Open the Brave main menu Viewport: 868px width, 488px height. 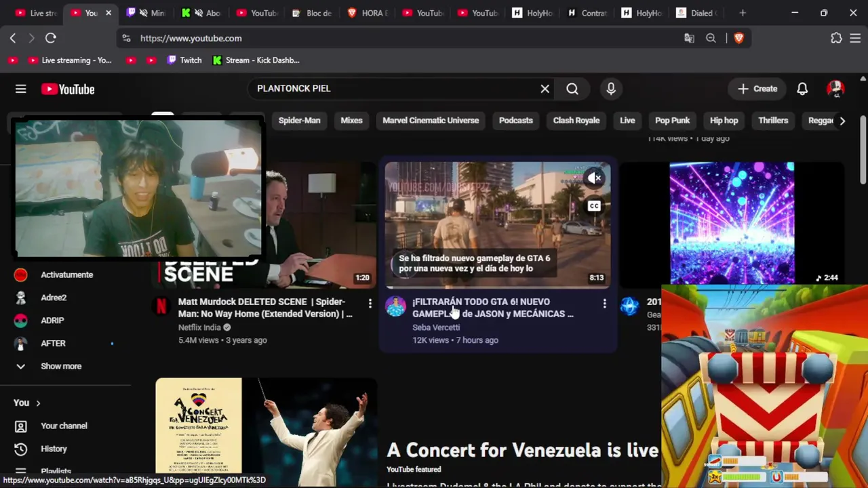pos(855,39)
